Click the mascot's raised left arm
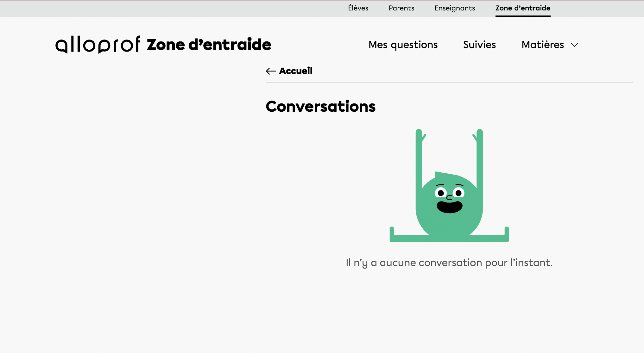Image resolution: width=644 pixels, height=353 pixels. [419, 158]
